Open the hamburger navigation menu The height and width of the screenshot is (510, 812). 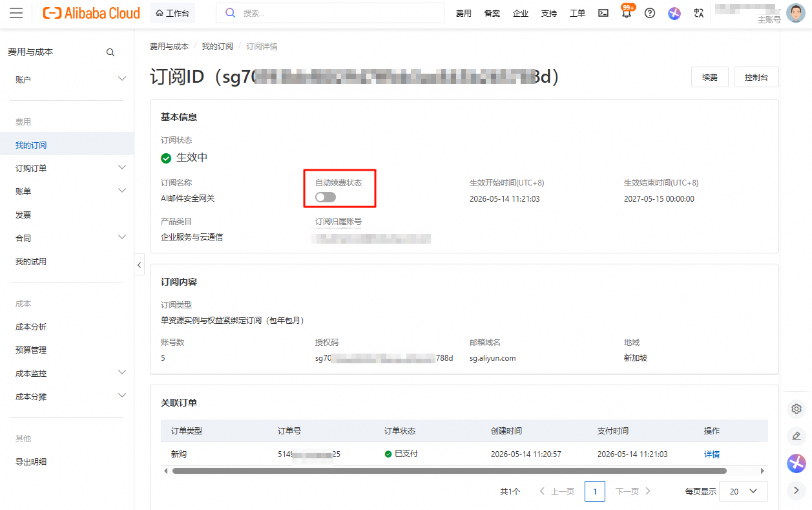click(x=17, y=13)
